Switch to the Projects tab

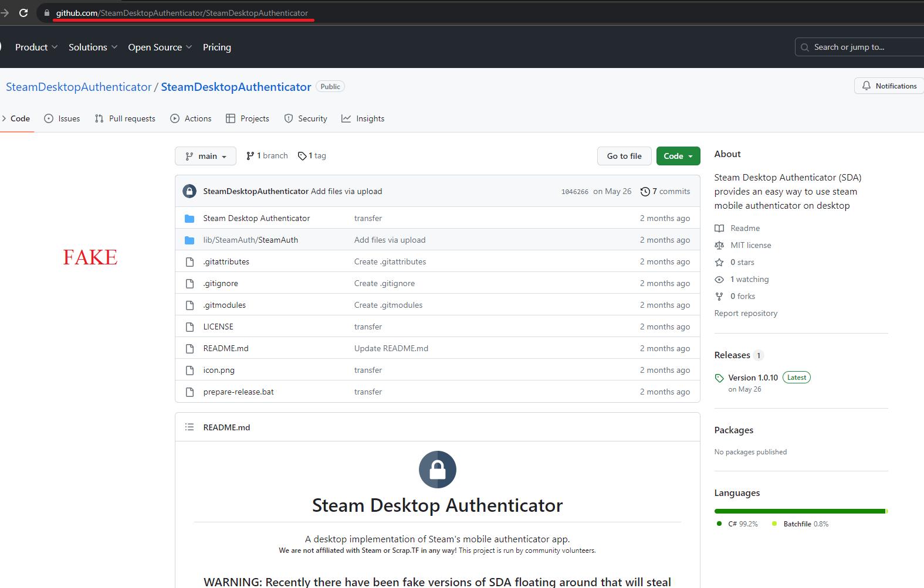(248, 118)
